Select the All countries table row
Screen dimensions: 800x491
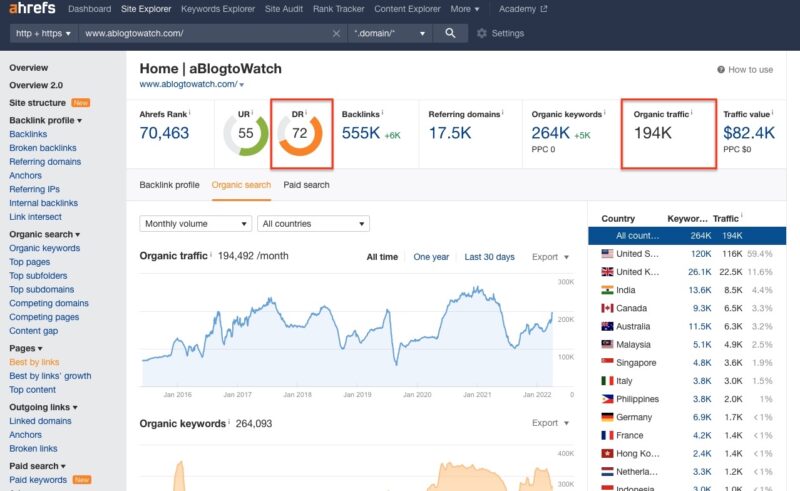pyautogui.click(x=687, y=236)
